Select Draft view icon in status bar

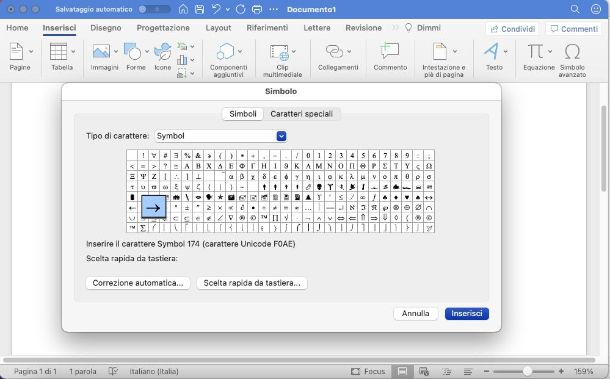point(468,371)
